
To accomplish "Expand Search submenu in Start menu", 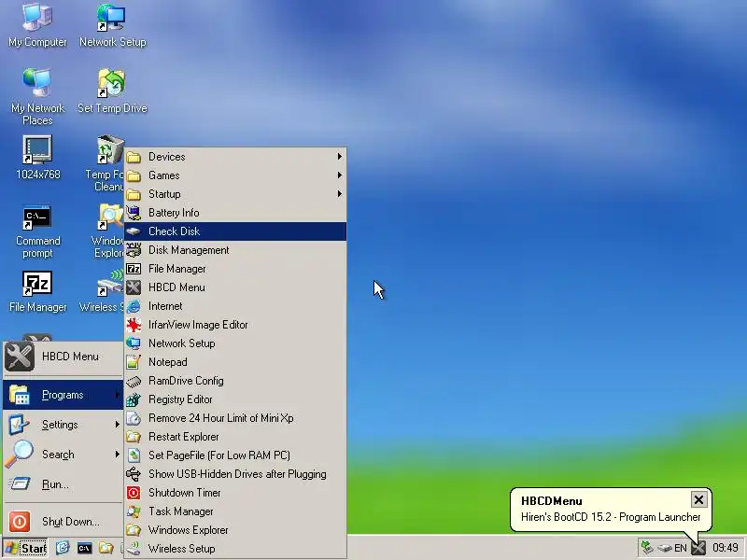I will [63, 455].
